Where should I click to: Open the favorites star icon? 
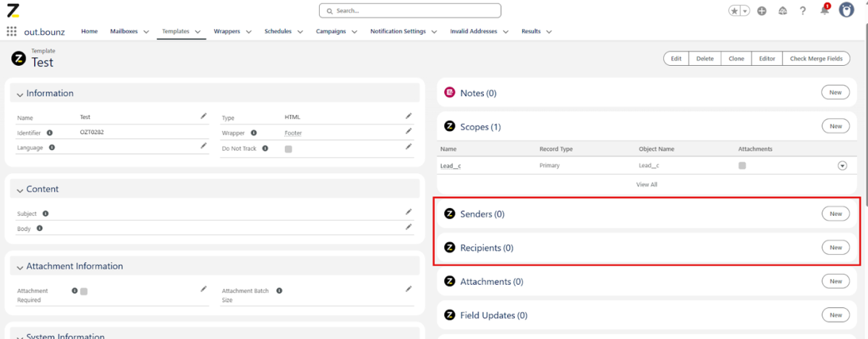tap(734, 11)
